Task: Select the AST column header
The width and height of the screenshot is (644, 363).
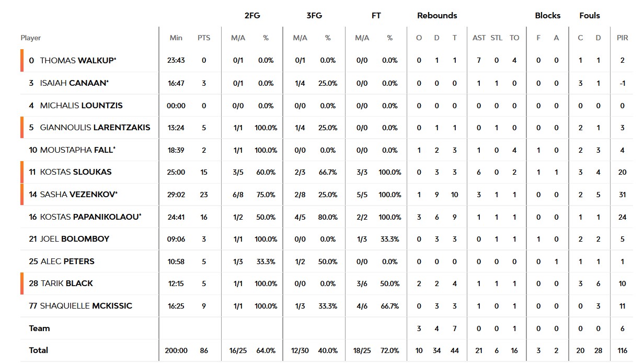Action: [479, 38]
